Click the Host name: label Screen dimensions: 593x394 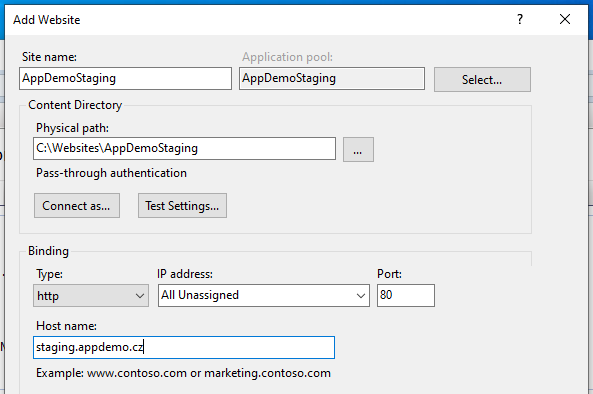coord(66,326)
